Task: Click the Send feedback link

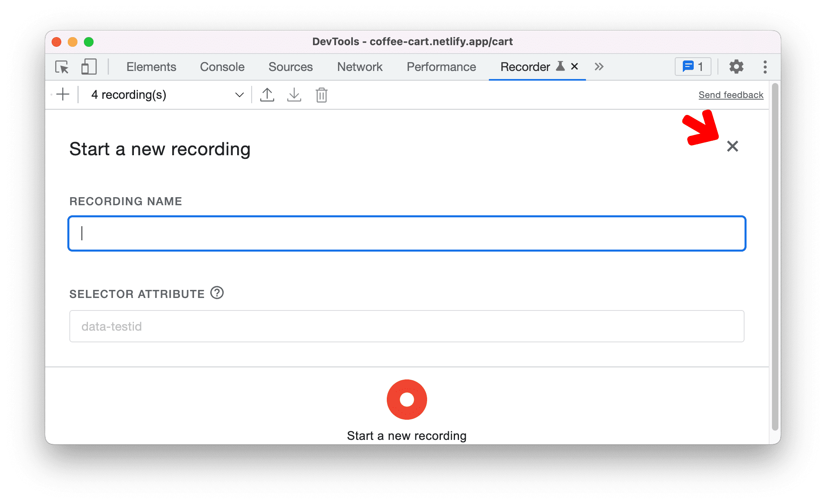Action: coord(730,94)
